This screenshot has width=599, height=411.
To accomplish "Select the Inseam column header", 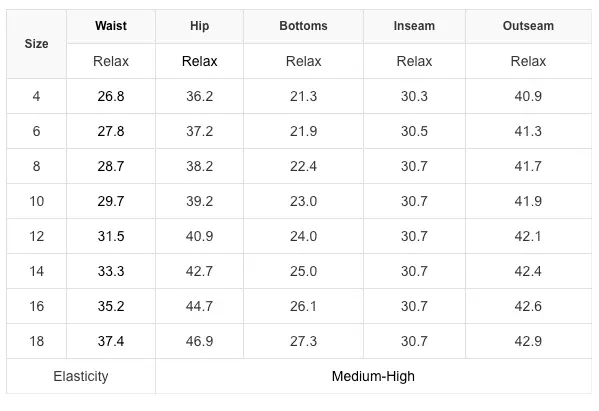I will 414,26.
